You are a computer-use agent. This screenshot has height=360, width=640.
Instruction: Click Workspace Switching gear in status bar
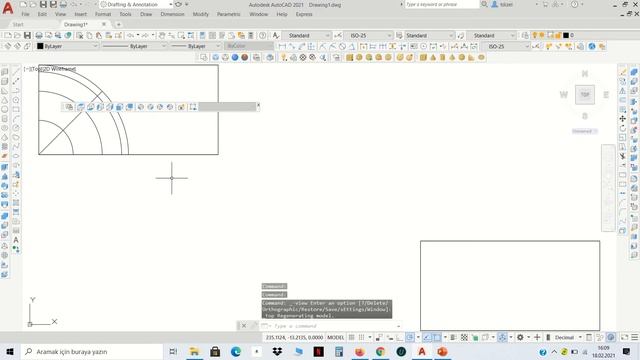click(x=520, y=337)
